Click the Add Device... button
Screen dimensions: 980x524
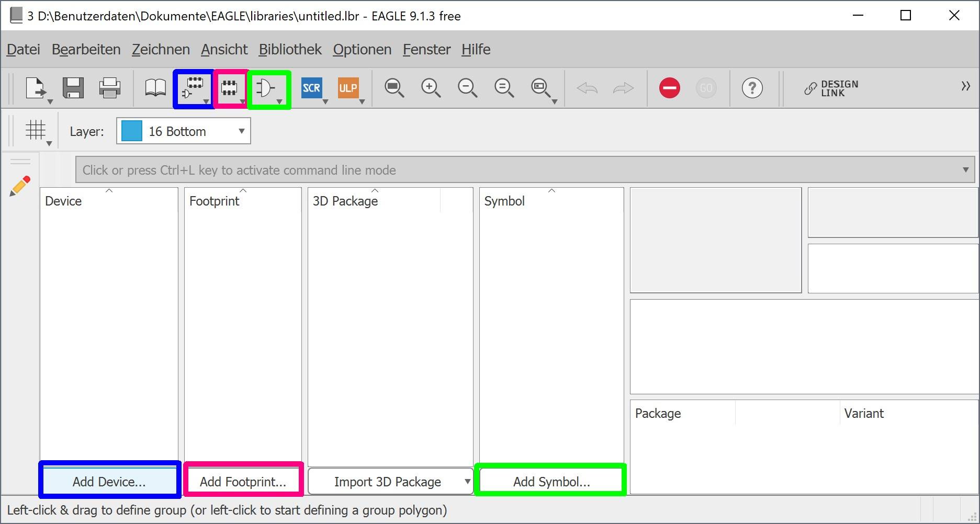(x=109, y=482)
